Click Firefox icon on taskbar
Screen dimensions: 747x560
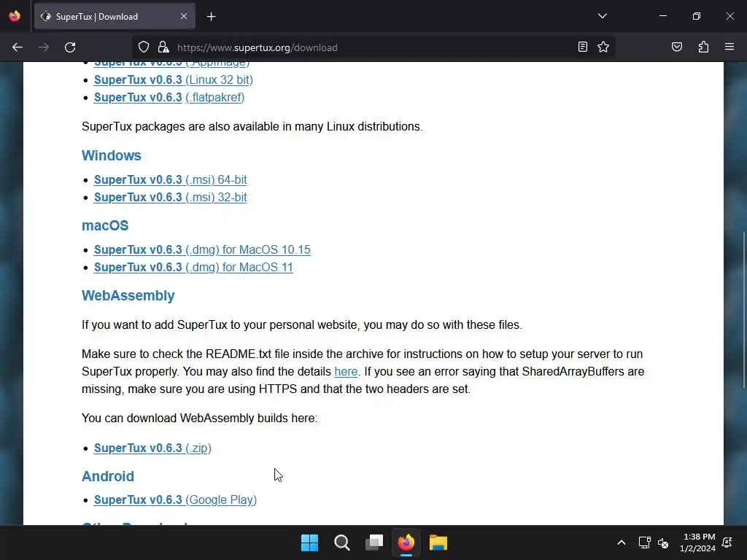[406, 542]
